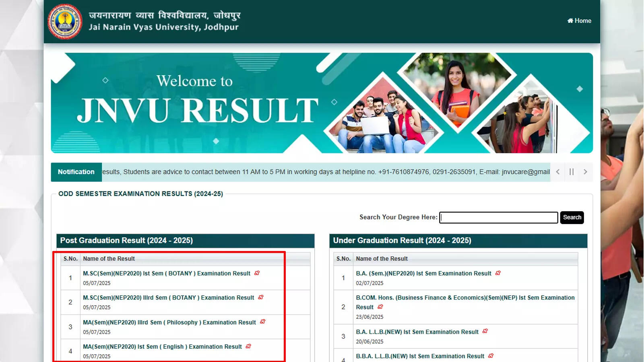Open B.A. L.L.B.(NEW) Ist Sem Examination Result
Screen dimensions: 644x362
coord(417,332)
